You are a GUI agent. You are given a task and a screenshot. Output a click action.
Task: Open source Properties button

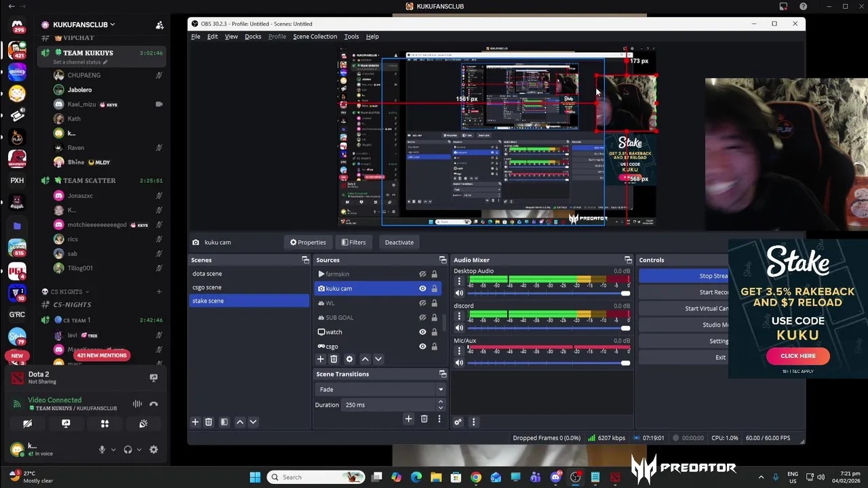308,242
